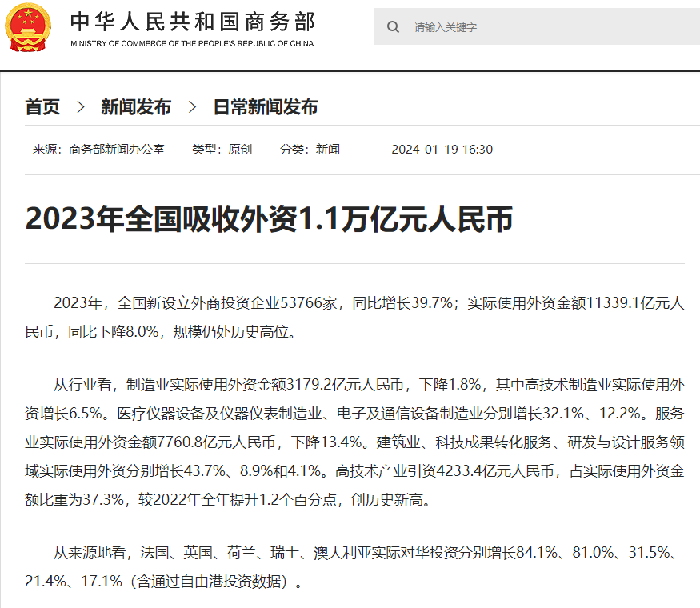This screenshot has width=700, height=608.
Task: Go to 首页 in the breadcrumb
Action: 42,107
